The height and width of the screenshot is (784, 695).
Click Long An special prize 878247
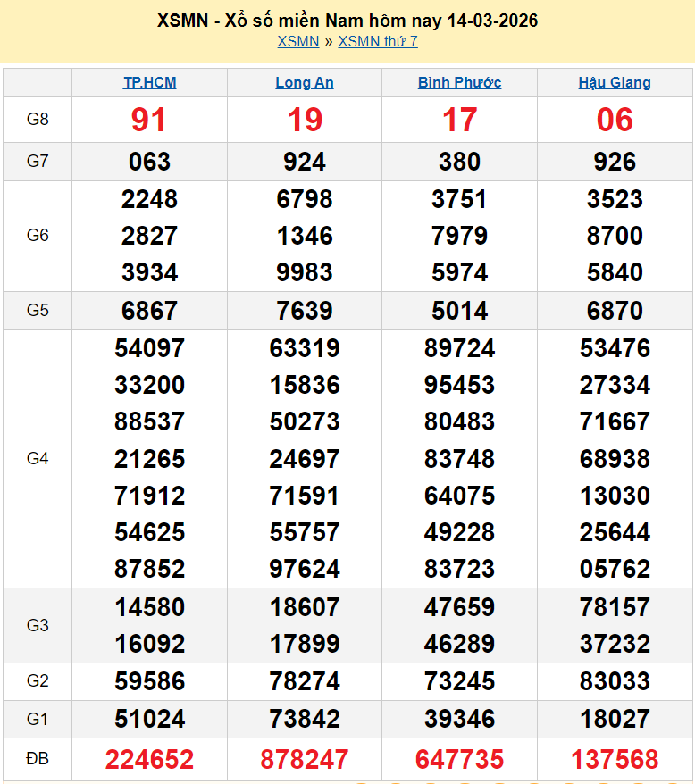pyautogui.click(x=305, y=760)
